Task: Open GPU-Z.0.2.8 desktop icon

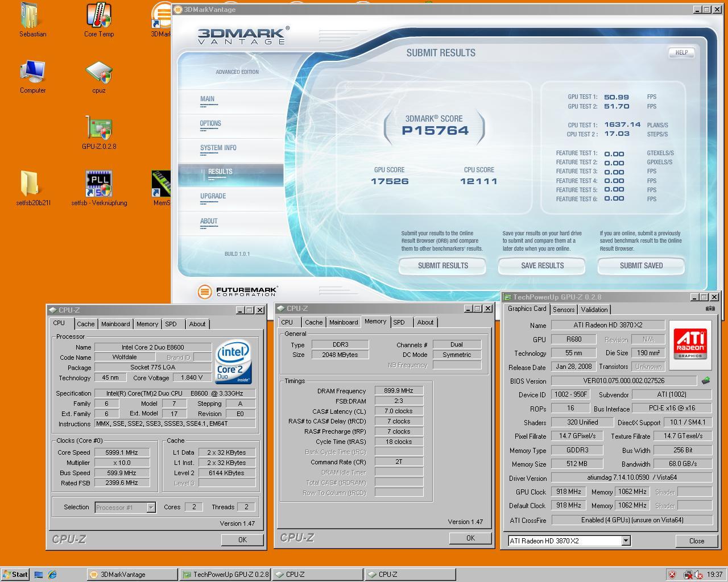Action: click(99, 132)
